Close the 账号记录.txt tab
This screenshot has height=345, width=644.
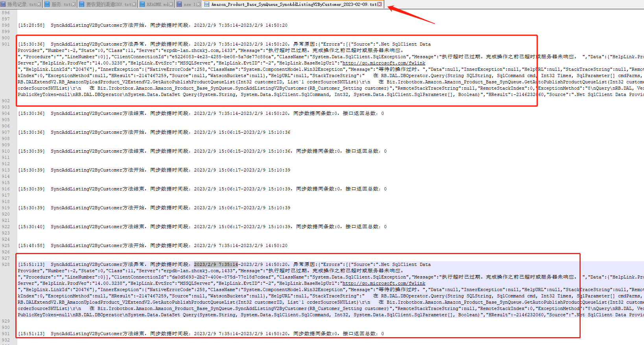[39, 4]
